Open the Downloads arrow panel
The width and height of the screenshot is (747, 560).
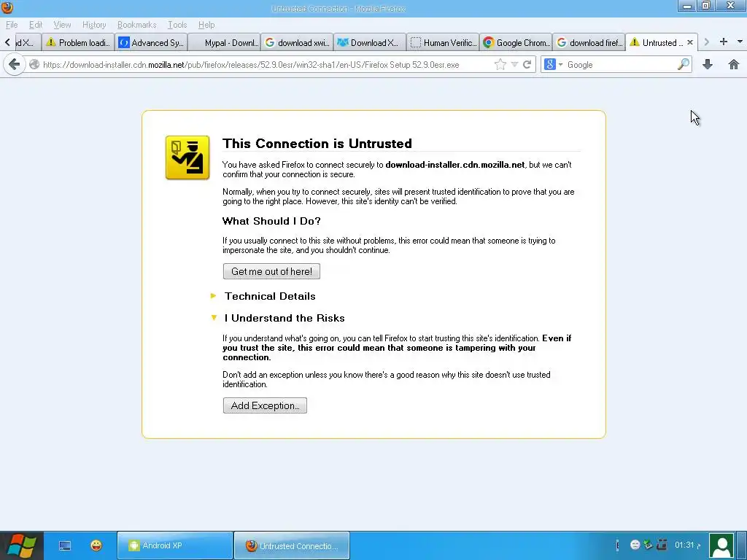point(708,64)
